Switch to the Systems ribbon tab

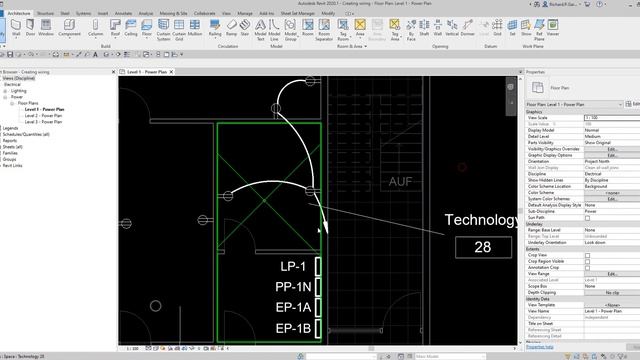click(83, 13)
